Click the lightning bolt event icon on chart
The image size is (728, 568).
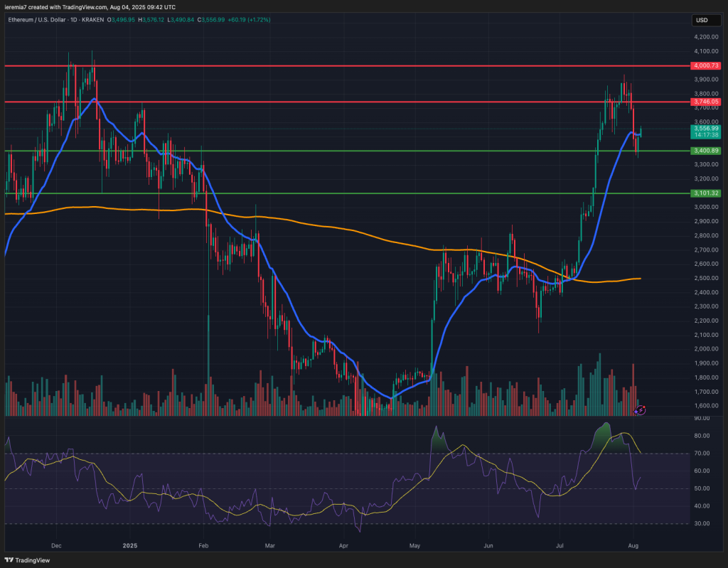point(641,409)
